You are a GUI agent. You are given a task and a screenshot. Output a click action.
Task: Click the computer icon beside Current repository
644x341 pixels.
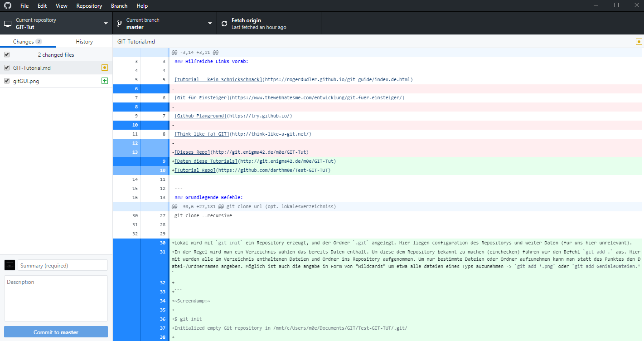(x=8, y=24)
